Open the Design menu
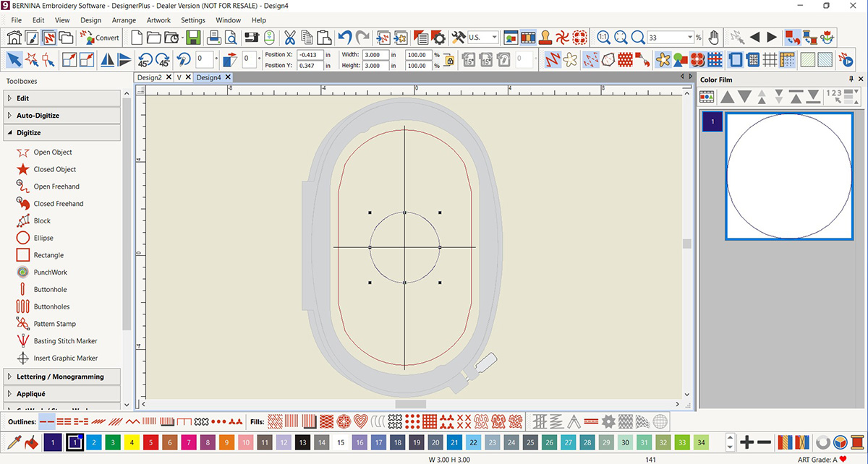The width and height of the screenshot is (868, 464). 90,20
